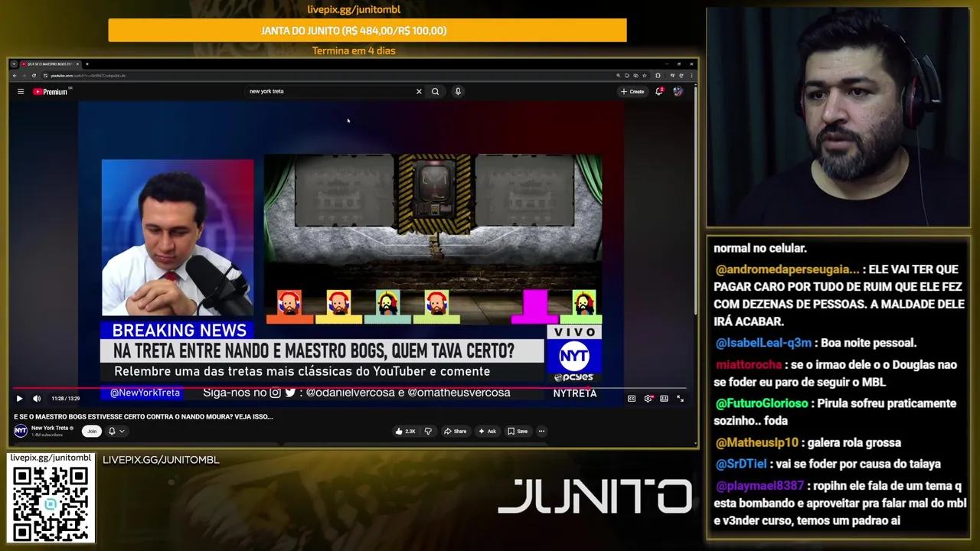
Task: Click the Create button on YouTube header
Action: (x=632, y=91)
